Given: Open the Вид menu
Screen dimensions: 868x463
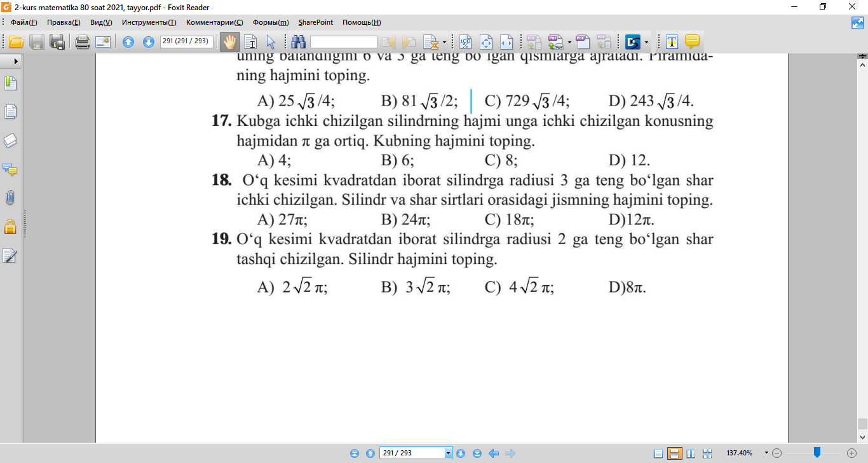Looking at the screenshot, I should (101, 22).
